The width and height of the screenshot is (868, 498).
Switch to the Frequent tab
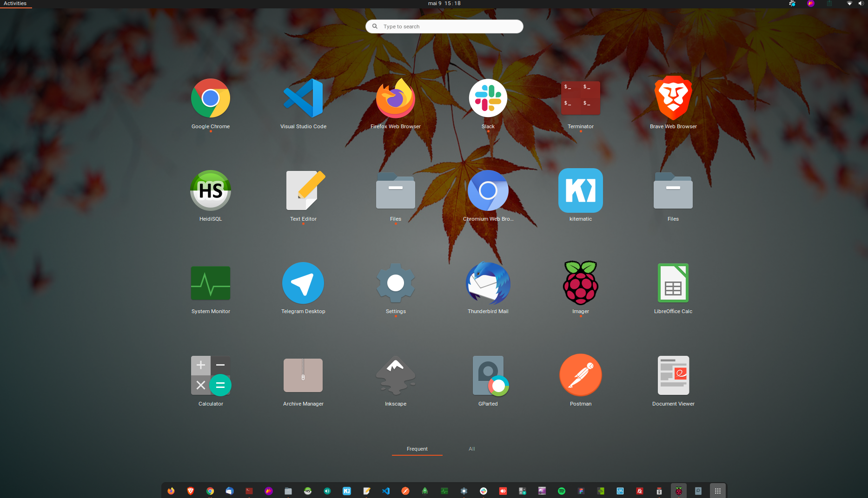pyautogui.click(x=417, y=449)
